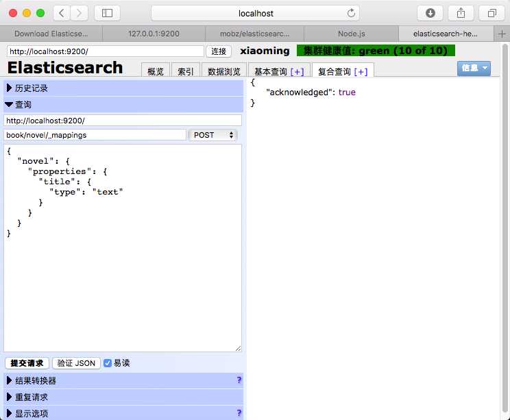Open the 索引 indices tab
This screenshot has width=510, height=420.
(185, 71)
